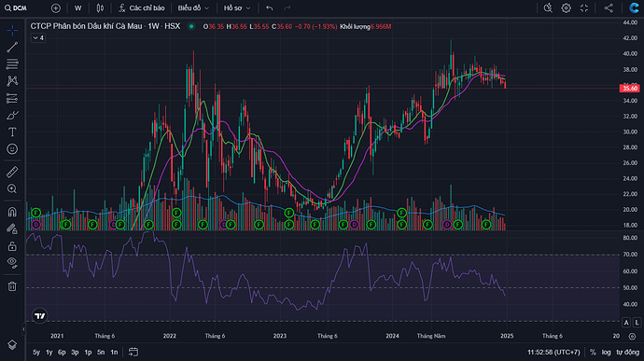The image size is (644, 361).
Task: Select the trend line drawing tool
Action: pyautogui.click(x=12, y=48)
